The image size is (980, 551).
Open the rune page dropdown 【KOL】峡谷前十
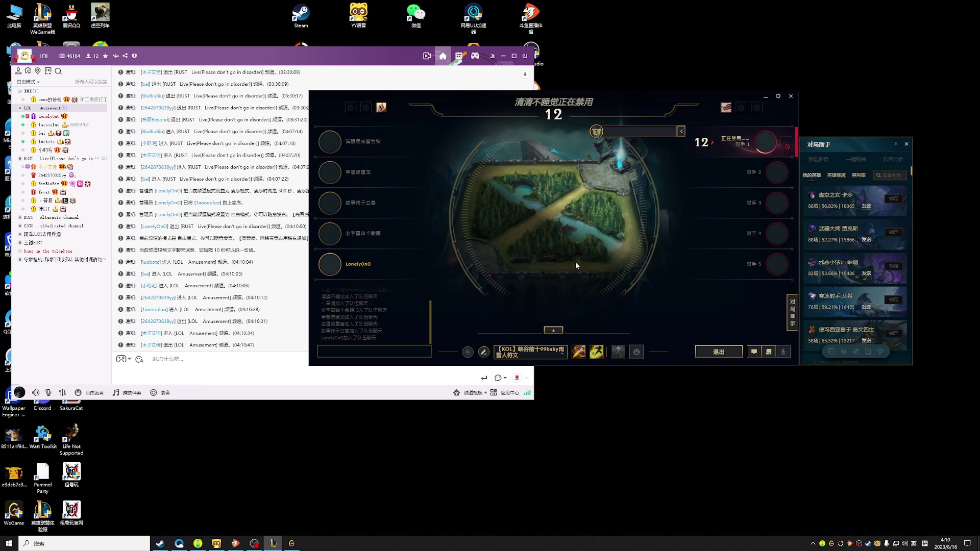(x=531, y=352)
